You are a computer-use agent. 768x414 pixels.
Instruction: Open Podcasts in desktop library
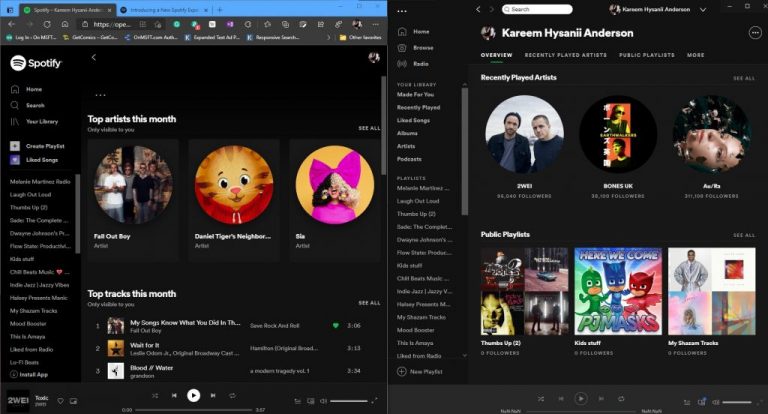tap(409, 159)
